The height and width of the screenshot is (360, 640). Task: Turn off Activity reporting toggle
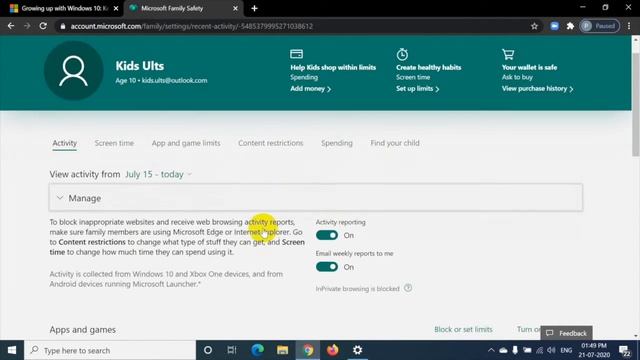(327, 235)
